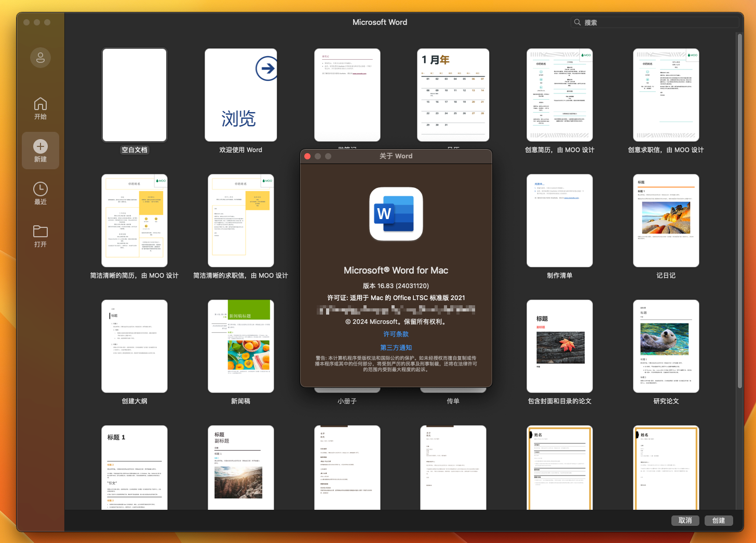756x543 pixels.
Task: Open the 最近 recent files section
Action: (40, 194)
